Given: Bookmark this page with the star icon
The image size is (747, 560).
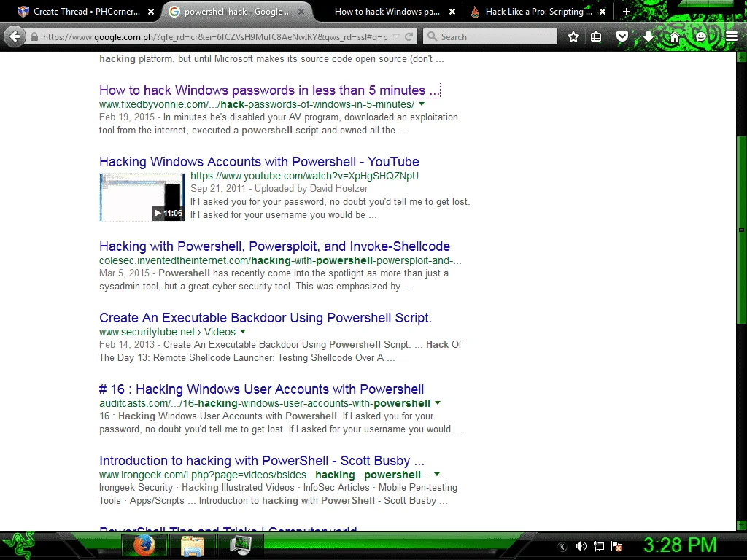Looking at the screenshot, I should tap(573, 36).
